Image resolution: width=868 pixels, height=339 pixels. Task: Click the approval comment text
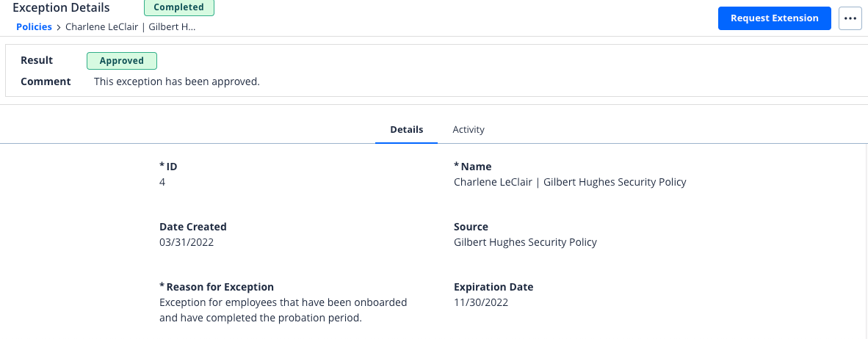[176, 82]
